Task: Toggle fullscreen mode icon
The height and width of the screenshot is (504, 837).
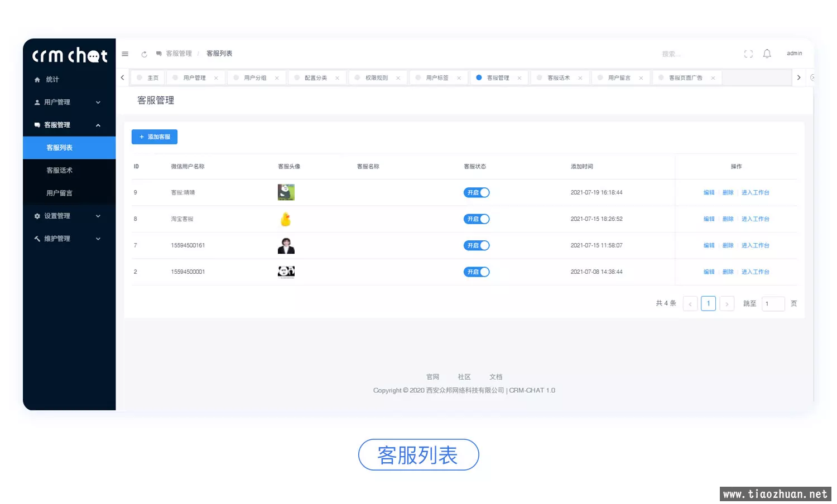Action: [x=748, y=54]
